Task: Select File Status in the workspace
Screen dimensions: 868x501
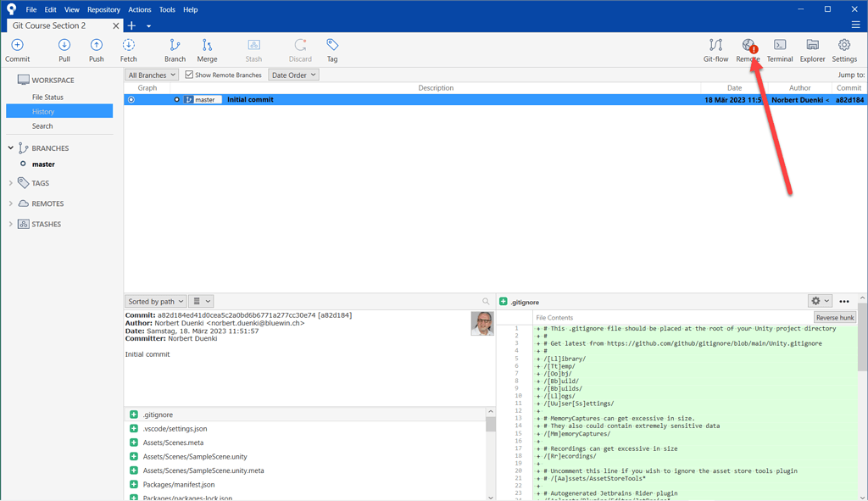Action: pyautogui.click(x=47, y=97)
